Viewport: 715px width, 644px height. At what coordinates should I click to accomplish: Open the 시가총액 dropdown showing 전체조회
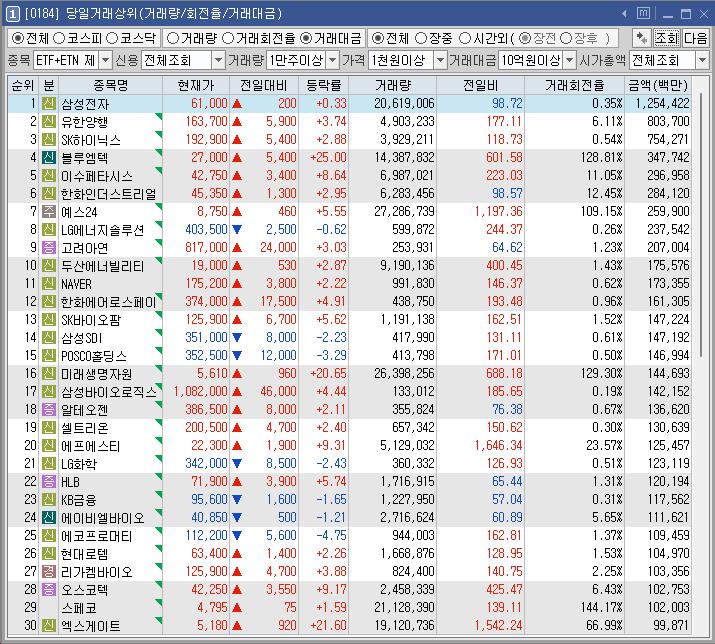[x=669, y=60]
